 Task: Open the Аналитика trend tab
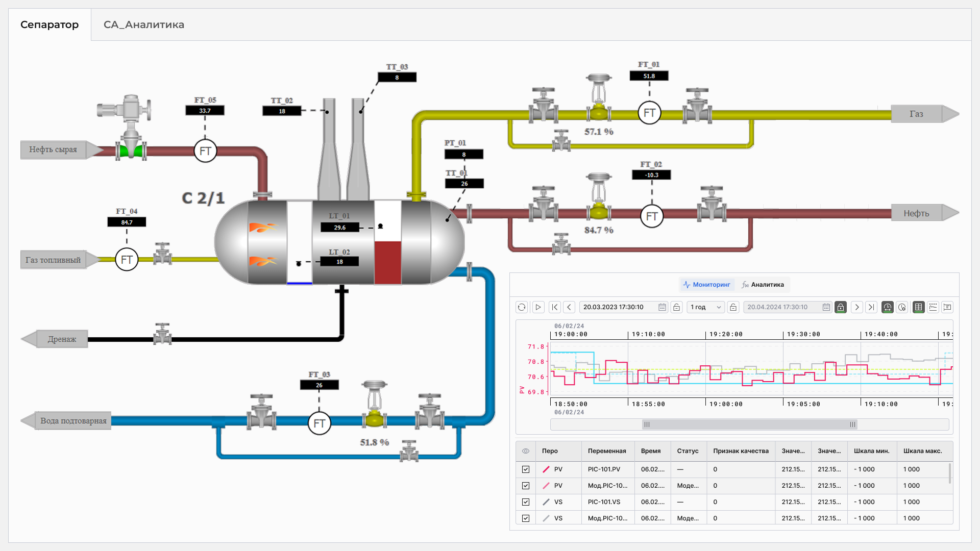pos(763,285)
